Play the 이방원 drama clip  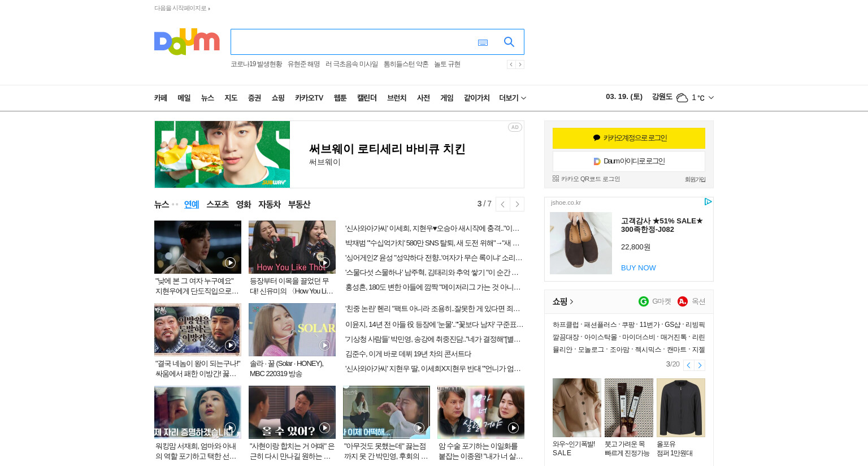click(x=198, y=330)
